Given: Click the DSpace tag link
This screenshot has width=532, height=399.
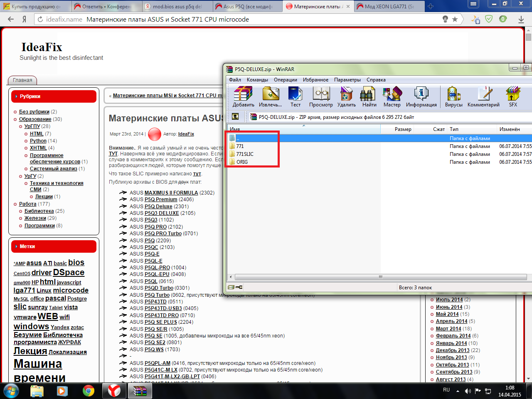Looking at the screenshot, I should coord(69,272).
